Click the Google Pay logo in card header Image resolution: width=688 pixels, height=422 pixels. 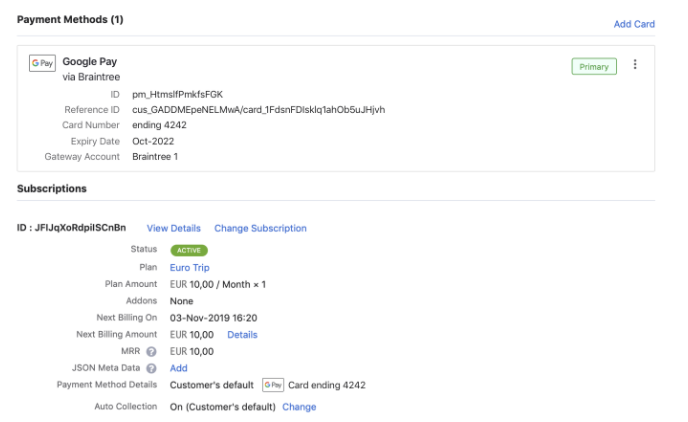click(x=42, y=62)
